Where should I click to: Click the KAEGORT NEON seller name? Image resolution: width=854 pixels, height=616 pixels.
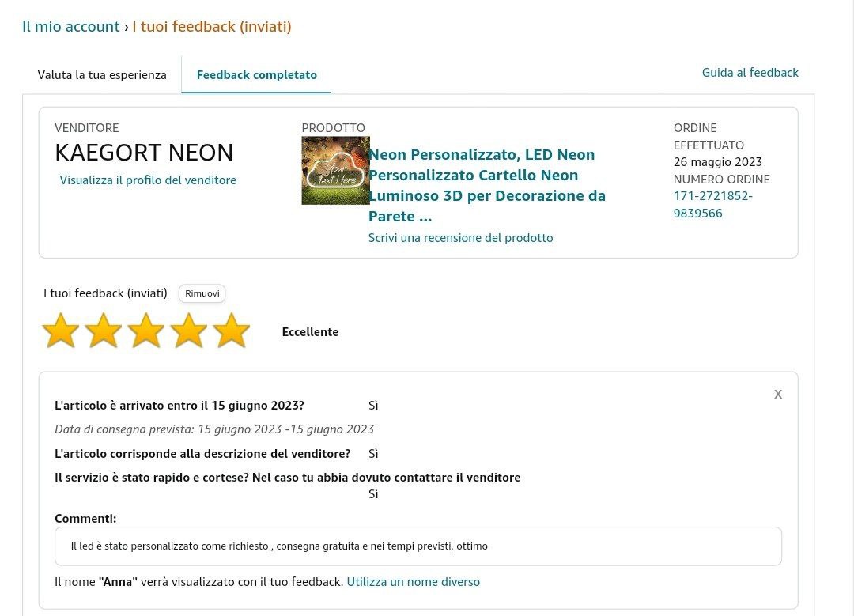pyautogui.click(x=144, y=152)
